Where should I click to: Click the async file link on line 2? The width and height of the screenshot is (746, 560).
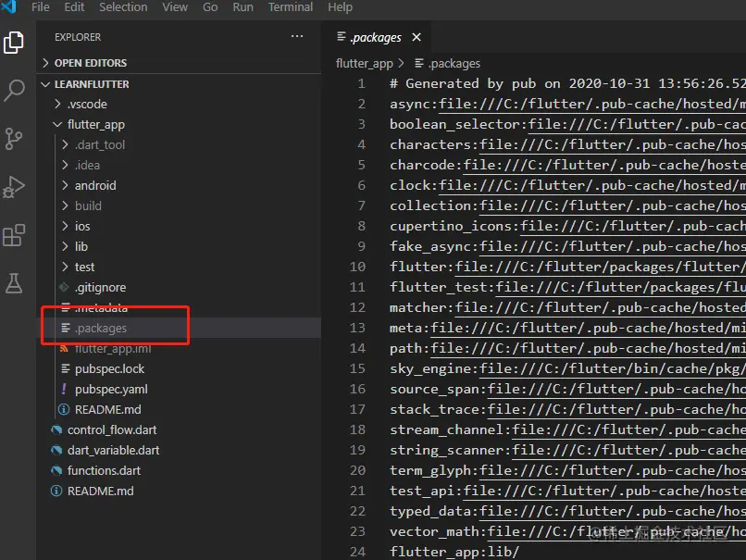coord(591,104)
